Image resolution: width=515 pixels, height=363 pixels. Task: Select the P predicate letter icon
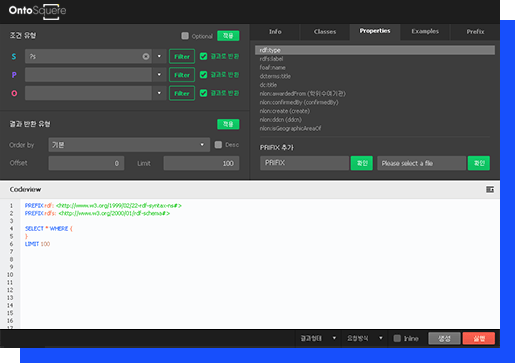(14, 75)
